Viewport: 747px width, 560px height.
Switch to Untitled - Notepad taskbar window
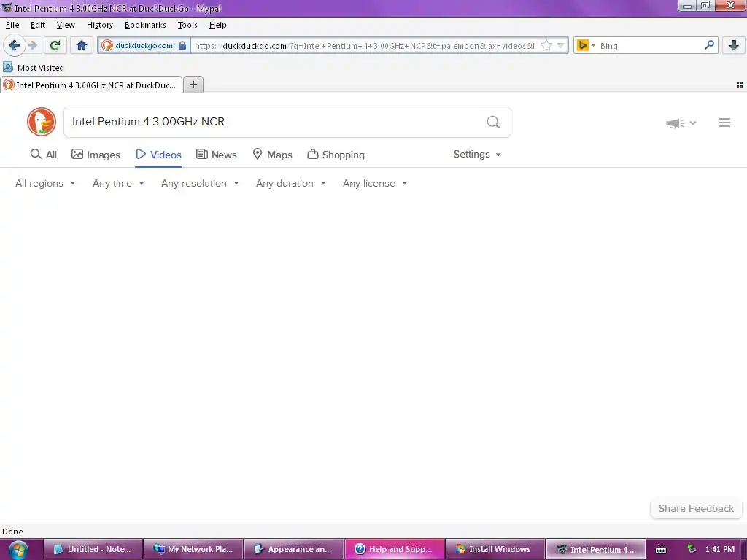pyautogui.click(x=93, y=549)
